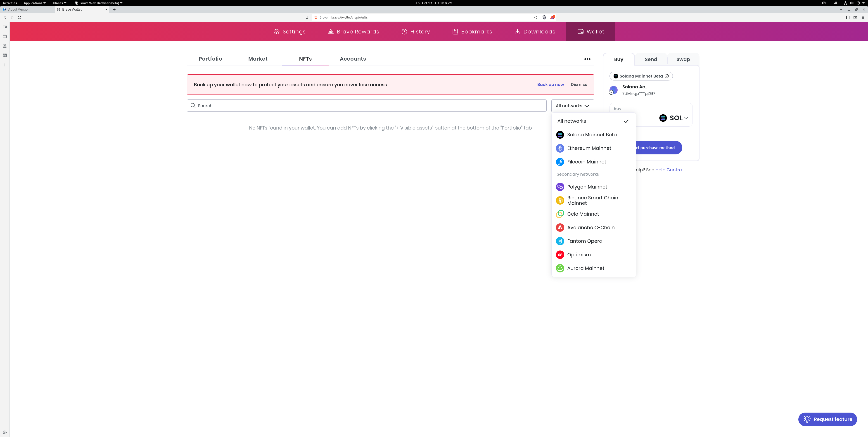Switch to the Swap tab

pyautogui.click(x=683, y=59)
